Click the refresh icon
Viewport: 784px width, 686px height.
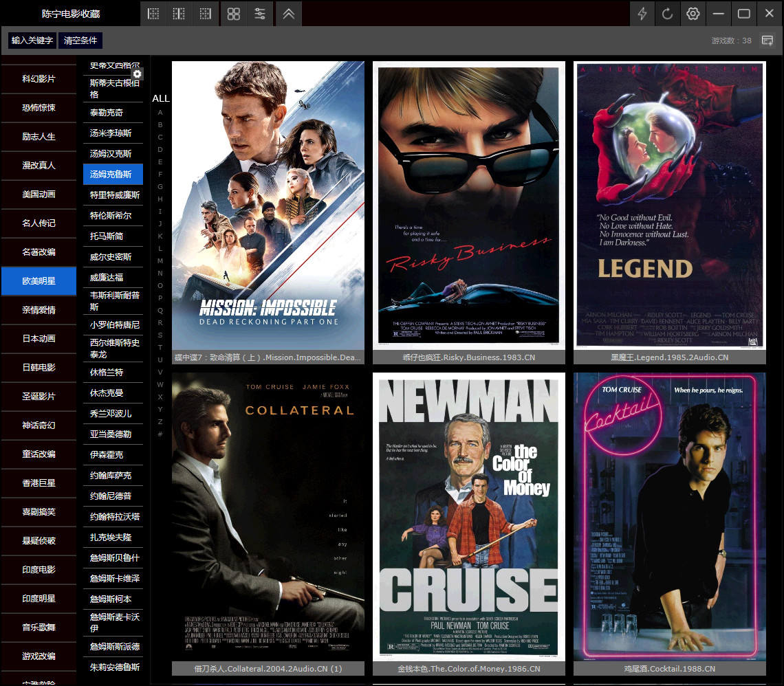[667, 14]
